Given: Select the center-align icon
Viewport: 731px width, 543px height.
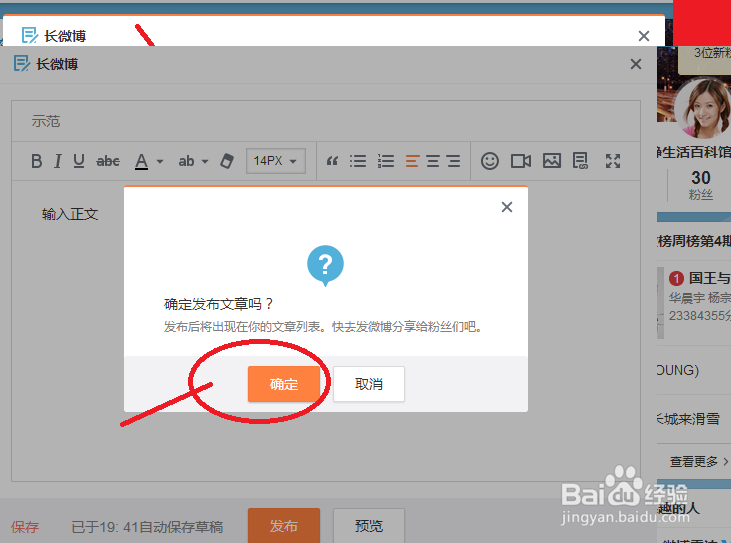Looking at the screenshot, I should (433, 161).
